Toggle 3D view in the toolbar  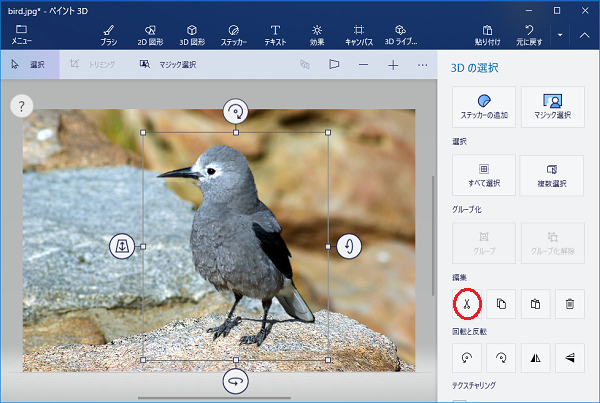[x=334, y=64]
